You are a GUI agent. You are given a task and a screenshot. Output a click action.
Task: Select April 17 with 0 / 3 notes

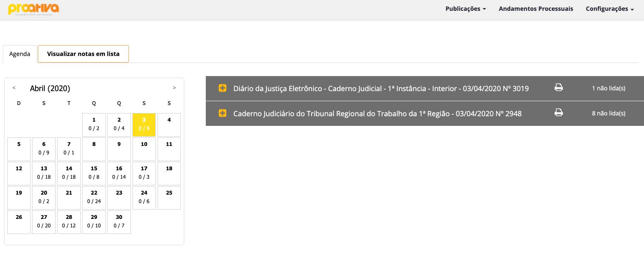coord(144,173)
